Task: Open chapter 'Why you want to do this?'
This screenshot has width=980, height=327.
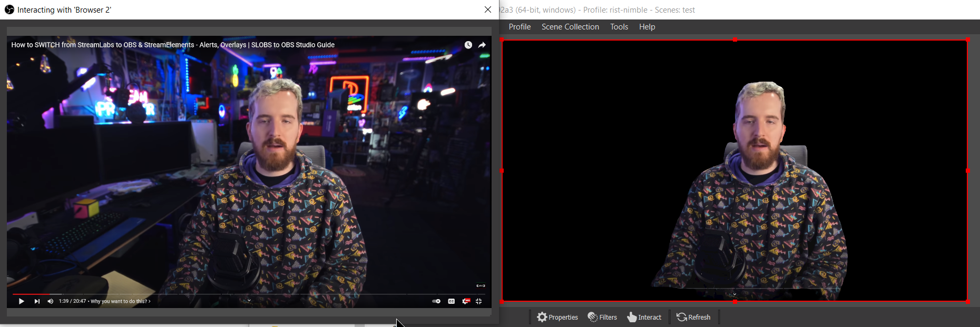Action: tap(121, 301)
